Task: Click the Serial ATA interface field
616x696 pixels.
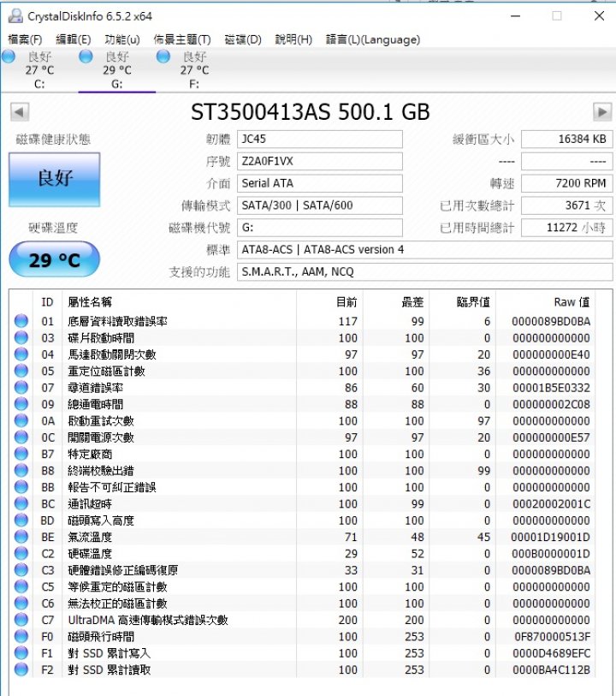Action: click(320, 183)
